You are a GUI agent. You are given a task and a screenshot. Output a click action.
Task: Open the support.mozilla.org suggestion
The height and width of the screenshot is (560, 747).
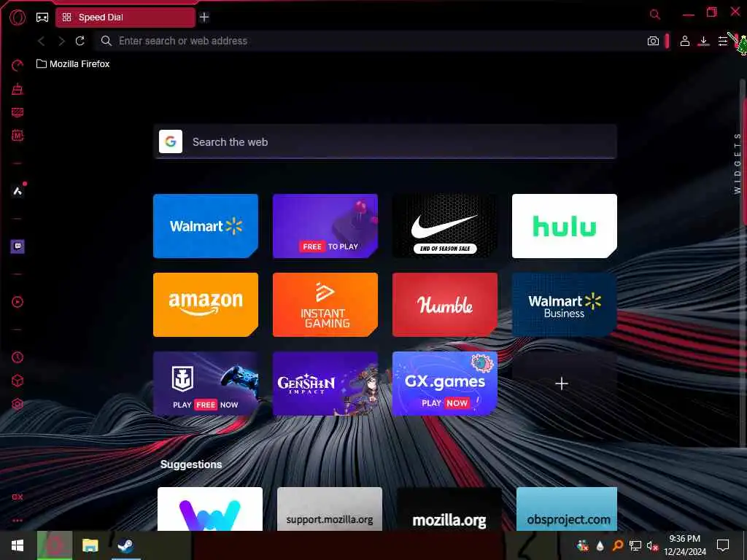click(x=329, y=508)
